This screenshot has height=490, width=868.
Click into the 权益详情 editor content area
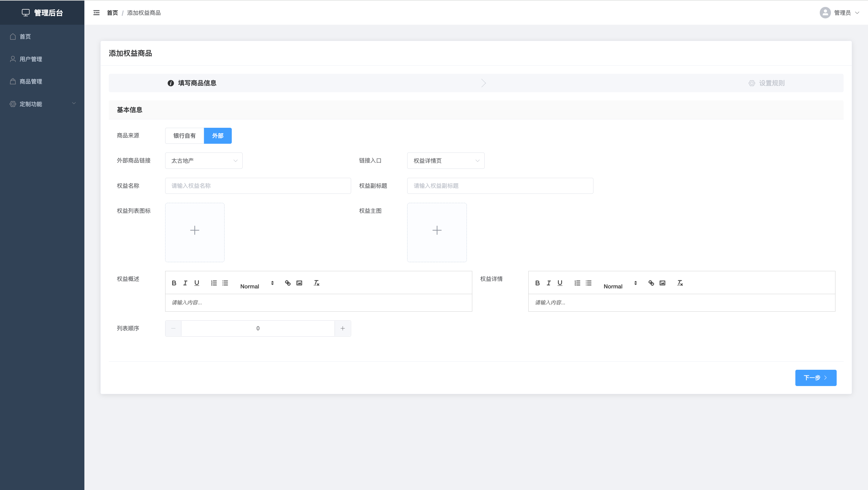pos(682,303)
